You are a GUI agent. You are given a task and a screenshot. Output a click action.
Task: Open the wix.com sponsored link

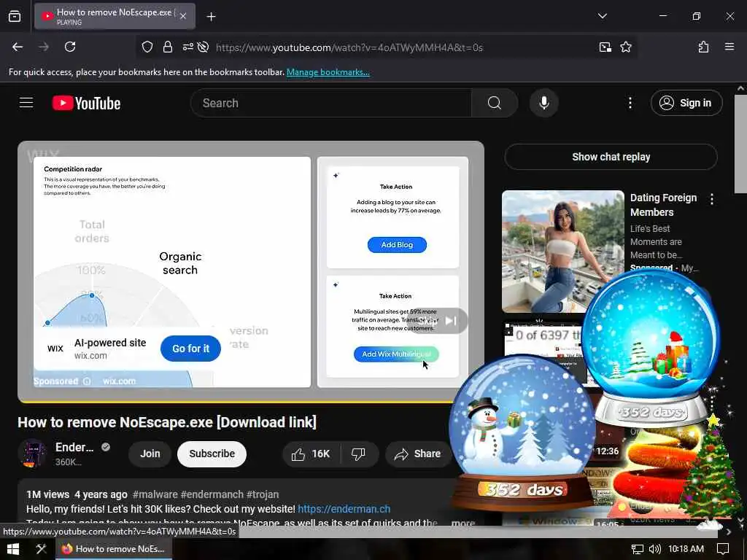119,381
